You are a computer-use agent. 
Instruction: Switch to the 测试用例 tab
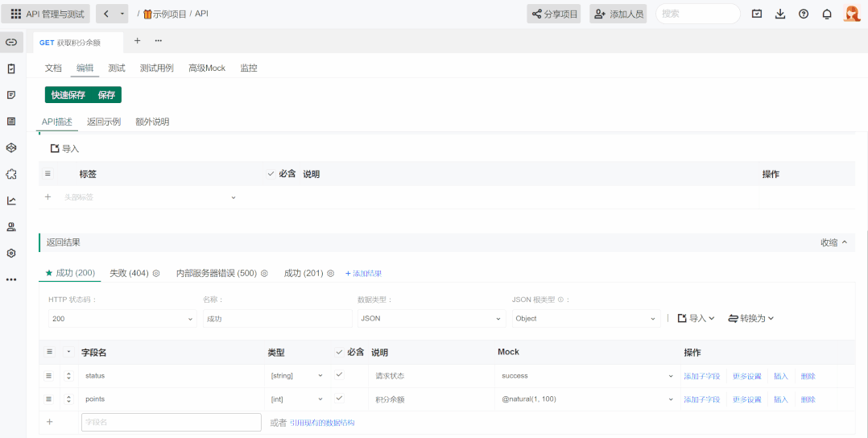(157, 68)
